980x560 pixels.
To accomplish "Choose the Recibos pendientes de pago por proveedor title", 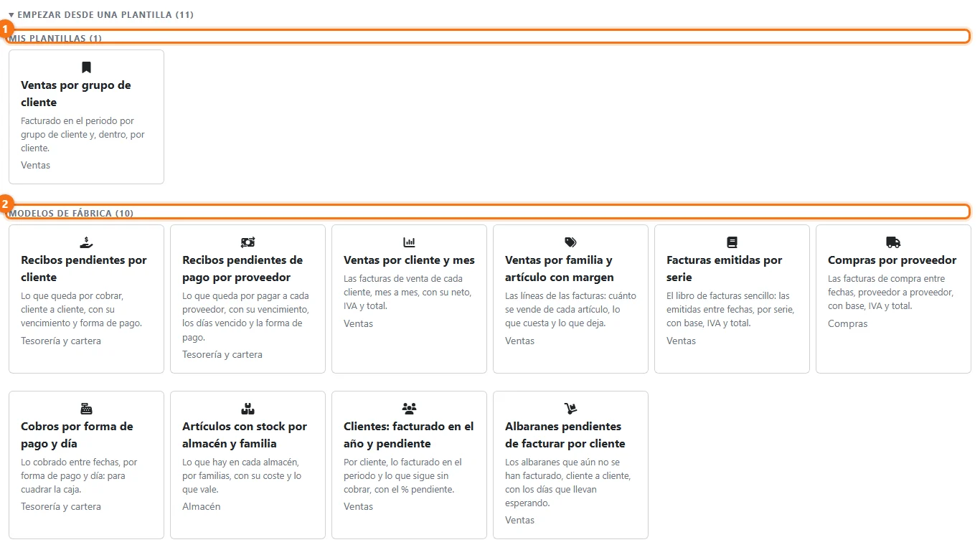I will coord(242,269).
